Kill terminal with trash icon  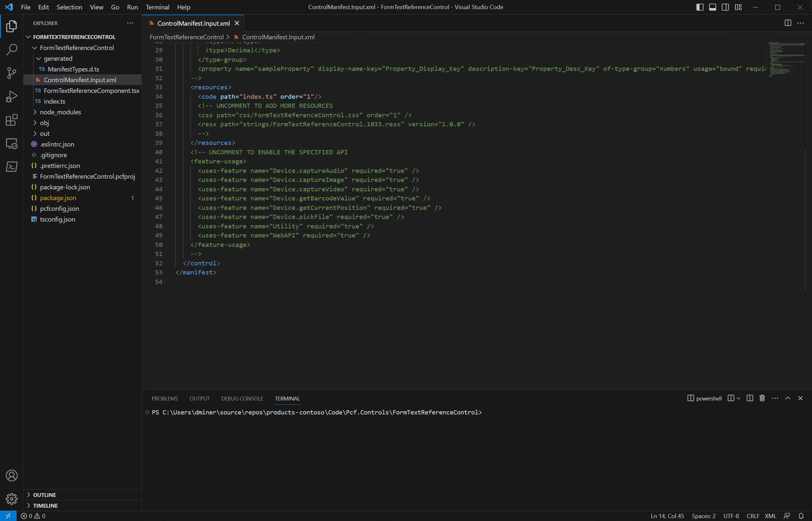pyautogui.click(x=762, y=398)
